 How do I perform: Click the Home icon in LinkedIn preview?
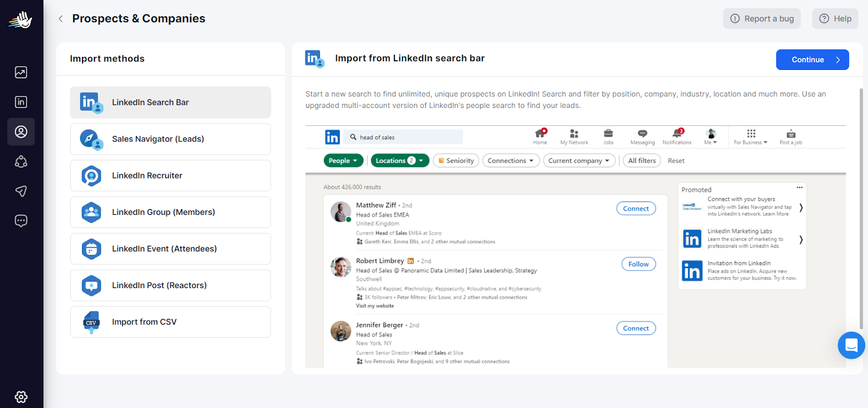coord(540,137)
